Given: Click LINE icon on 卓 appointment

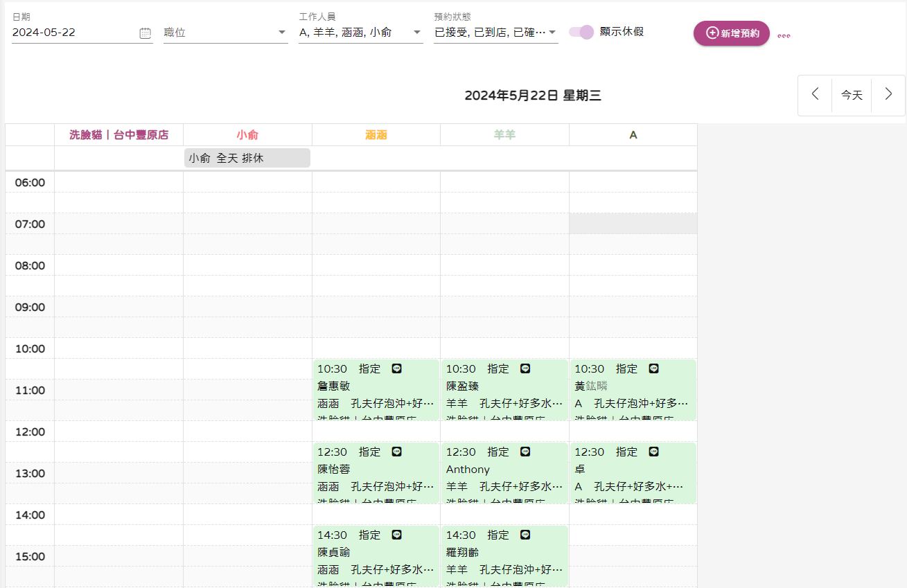Looking at the screenshot, I should (653, 452).
